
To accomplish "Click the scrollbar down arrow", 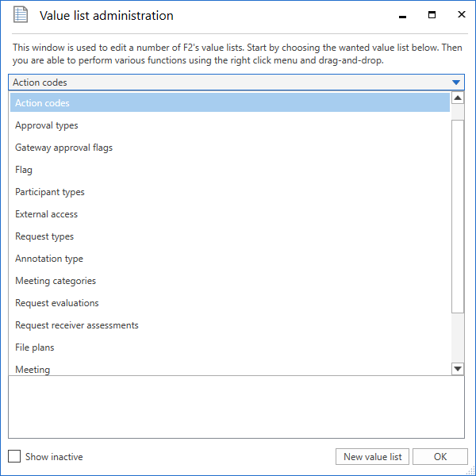I will click(458, 368).
